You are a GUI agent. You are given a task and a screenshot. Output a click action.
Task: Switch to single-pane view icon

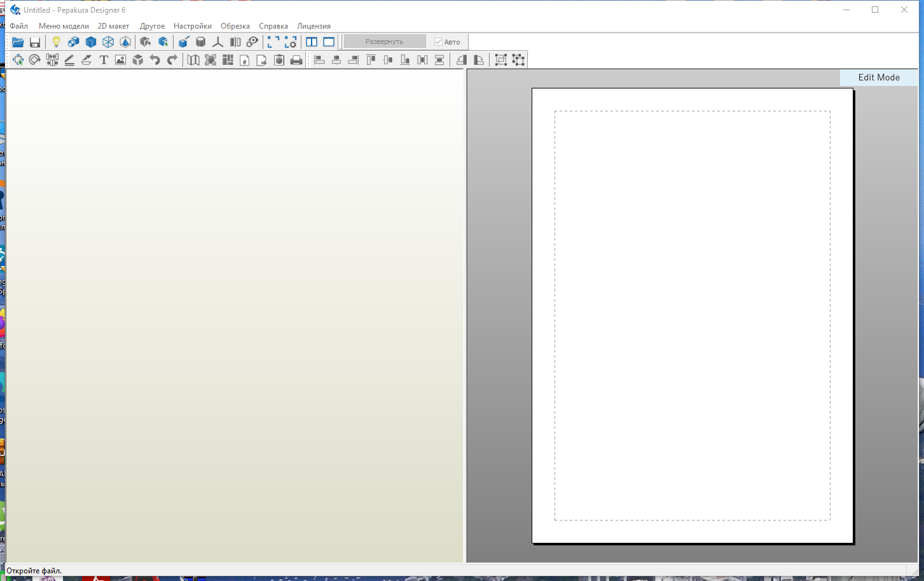coord(329,42)
